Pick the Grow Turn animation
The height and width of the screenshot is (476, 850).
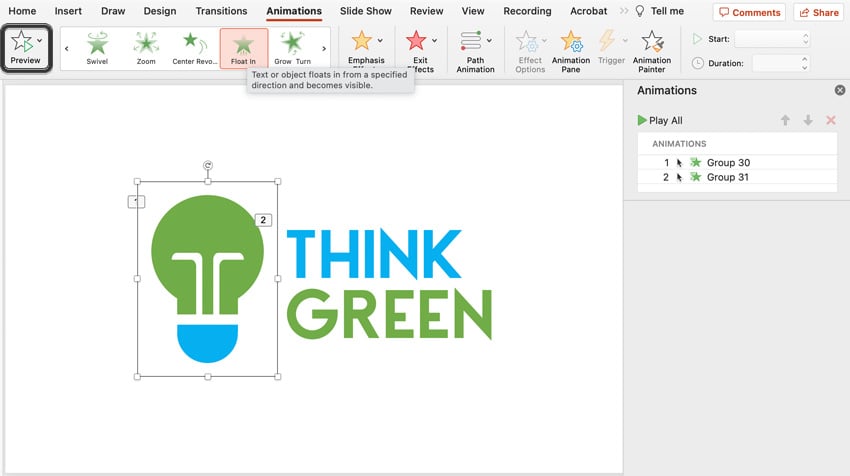click(x=292, y=47)
